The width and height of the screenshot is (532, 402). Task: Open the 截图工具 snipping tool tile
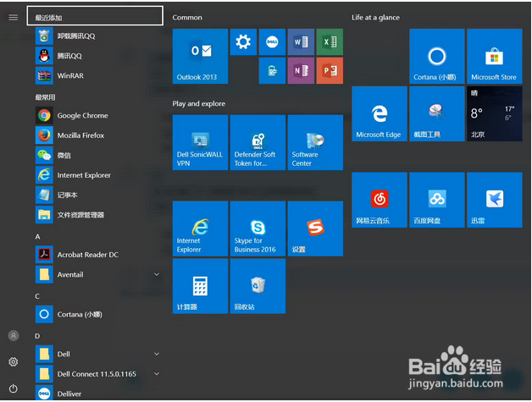(437, 114)
